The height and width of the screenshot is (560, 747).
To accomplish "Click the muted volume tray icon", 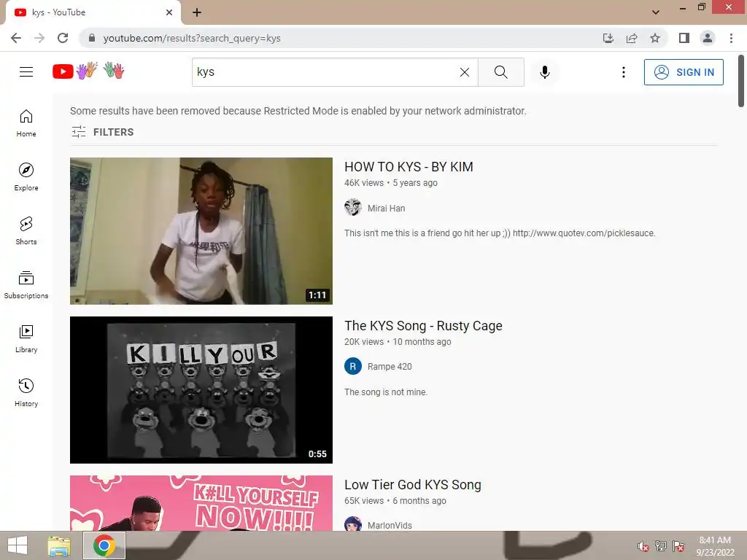I will click(643, 545).
